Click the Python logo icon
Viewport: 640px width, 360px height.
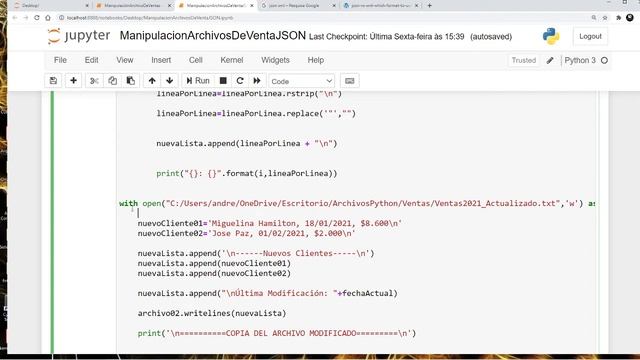(551, 36)
